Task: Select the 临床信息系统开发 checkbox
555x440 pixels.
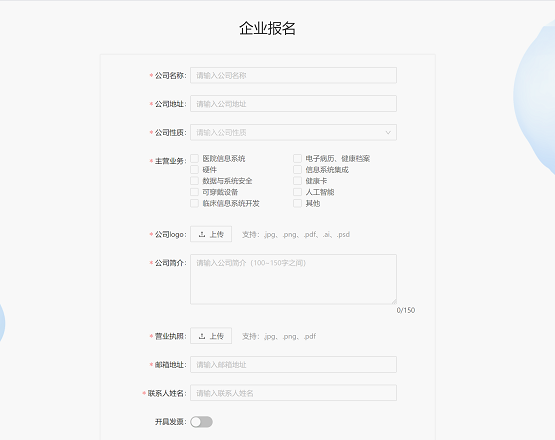Action: click(194, 204)
